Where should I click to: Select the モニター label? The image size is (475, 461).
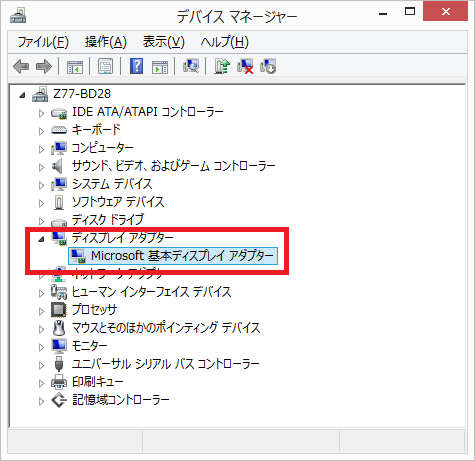point(90,346)
